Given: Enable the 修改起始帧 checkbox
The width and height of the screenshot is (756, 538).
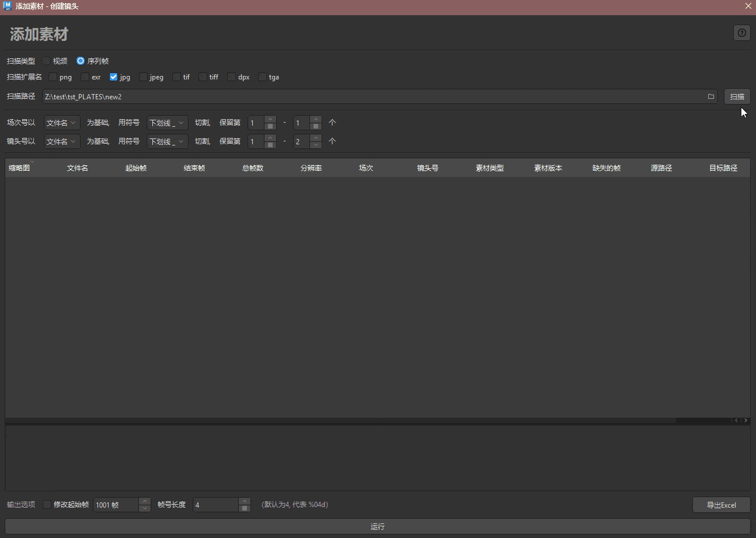Looking at the screenshot, I should (x=47, y=505).
